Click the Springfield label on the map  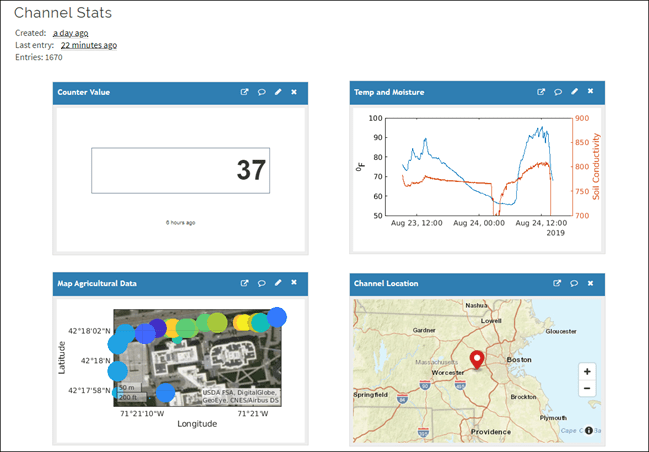(371, 394)
